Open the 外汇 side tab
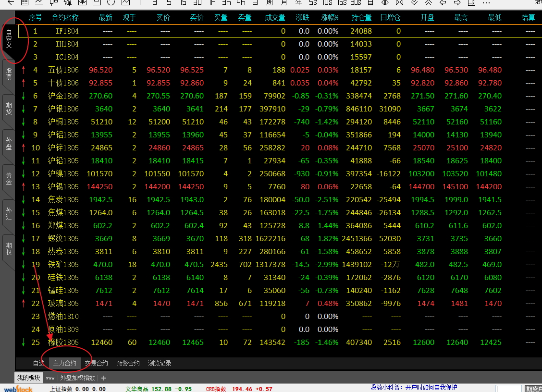Viewport: 542px width, 392px height. 9,214
